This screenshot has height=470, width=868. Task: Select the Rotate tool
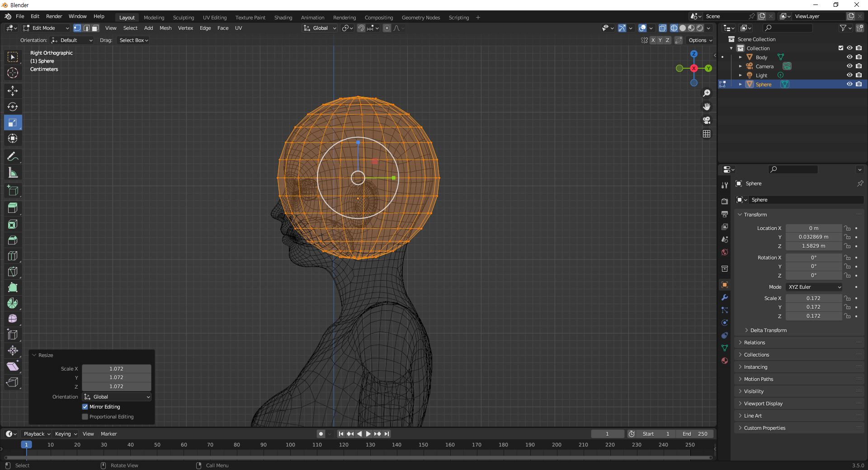coord(13,107)
